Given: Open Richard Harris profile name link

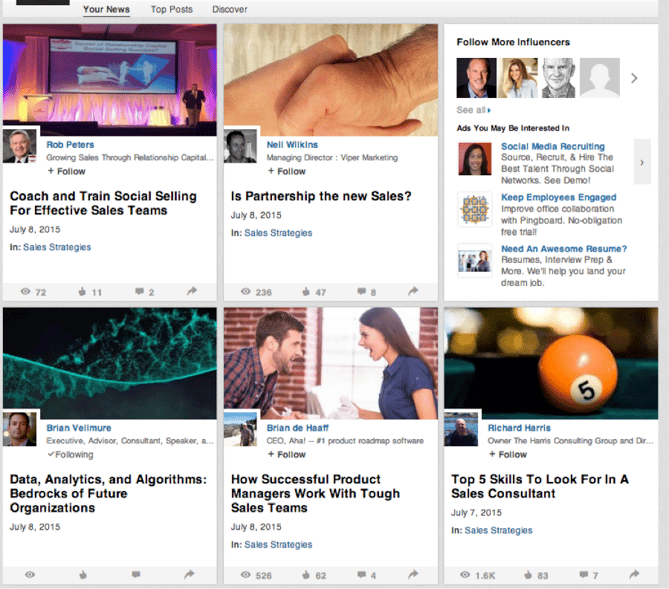Looking at the screenshot, I should point(519,428).
